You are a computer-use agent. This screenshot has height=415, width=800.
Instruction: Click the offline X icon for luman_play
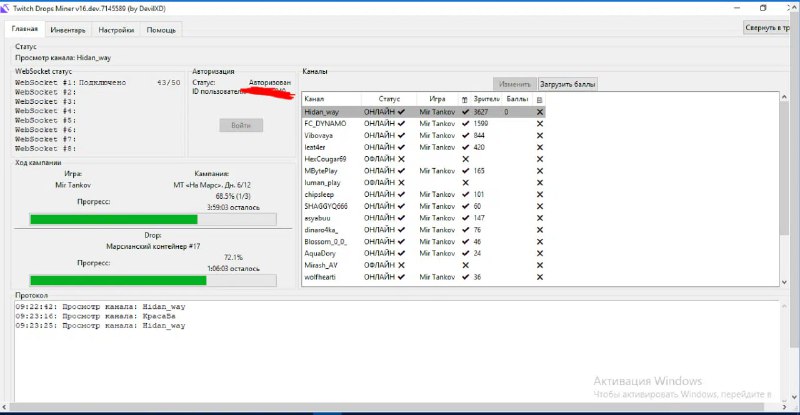pos(401,182)
